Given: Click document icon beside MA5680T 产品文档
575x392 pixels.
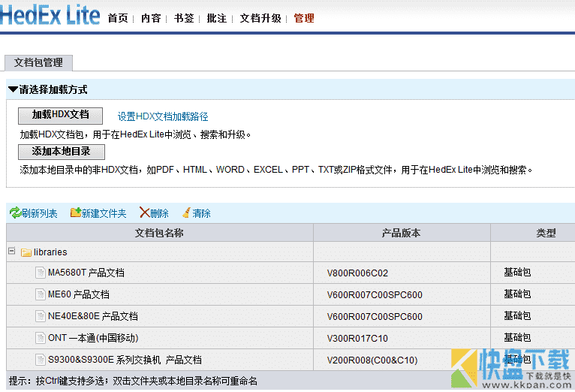Looking at the screenshot, I should pos(41,273).
